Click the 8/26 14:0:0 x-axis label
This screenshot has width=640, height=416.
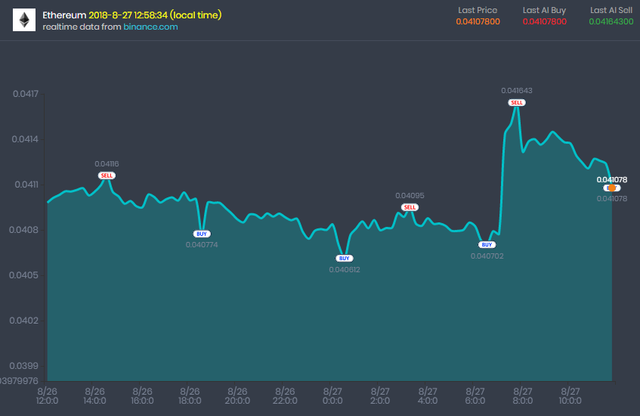point(95,396)
